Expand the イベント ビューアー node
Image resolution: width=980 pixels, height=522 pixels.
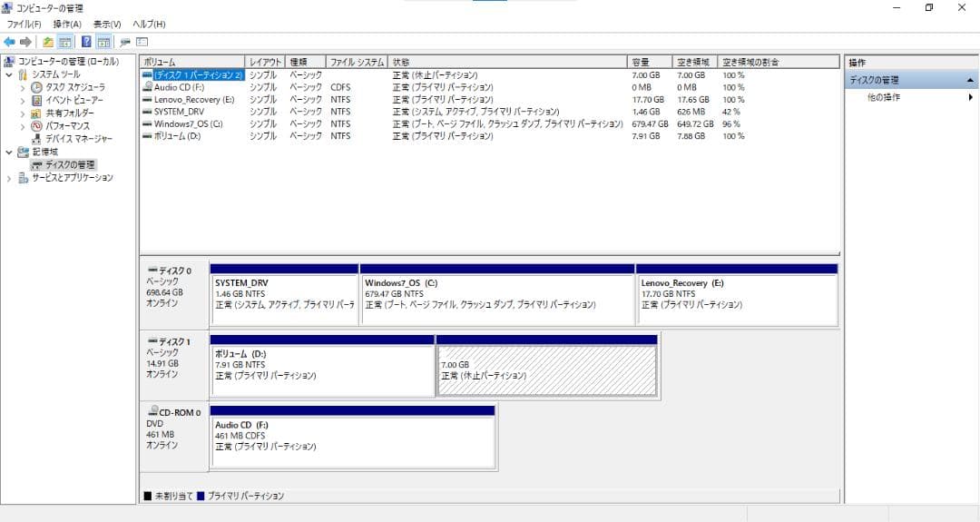click(x=23, y=101)
